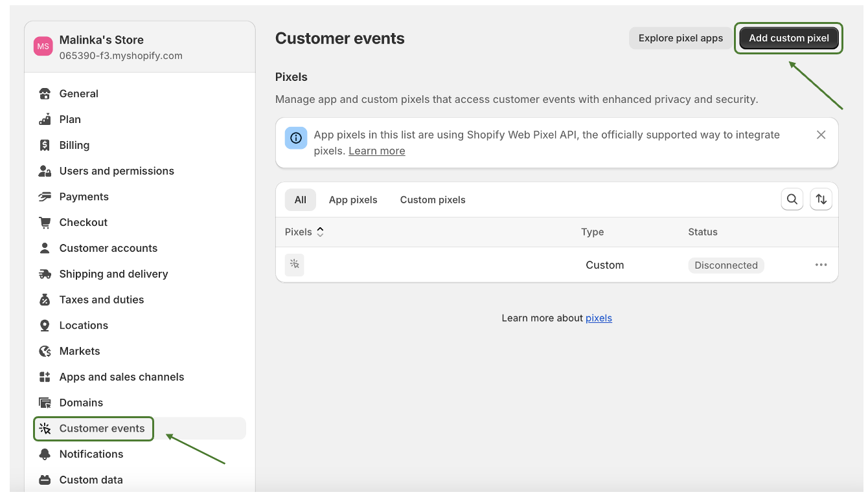Click the Disconnected status badge
Viewport: 868px width, 501px height.
(x=726, y=265)
